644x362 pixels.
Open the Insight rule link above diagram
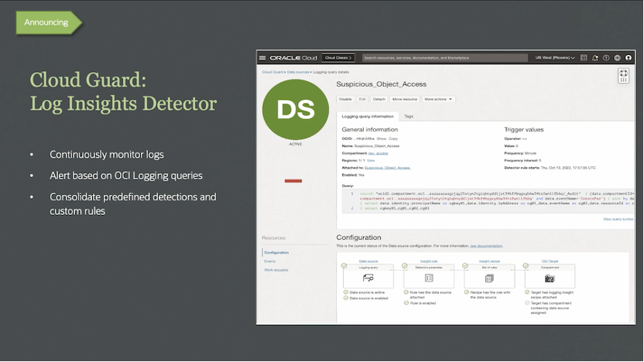[429, 261]
